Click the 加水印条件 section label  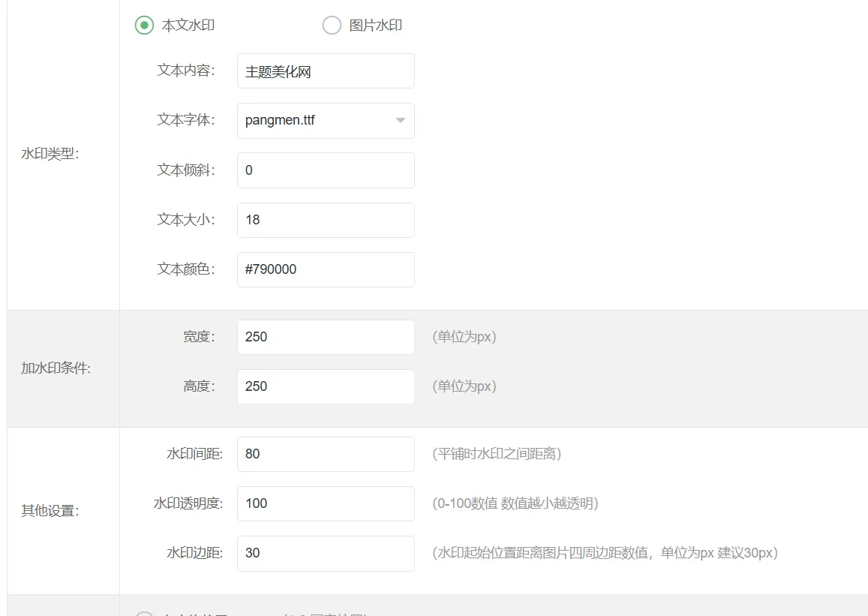(x=56, y=368)
